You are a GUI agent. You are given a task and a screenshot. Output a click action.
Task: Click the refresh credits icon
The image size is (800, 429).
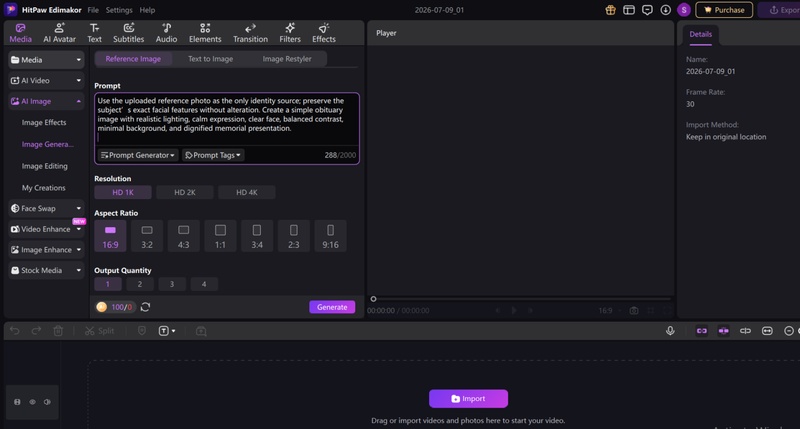coord(145,307)
